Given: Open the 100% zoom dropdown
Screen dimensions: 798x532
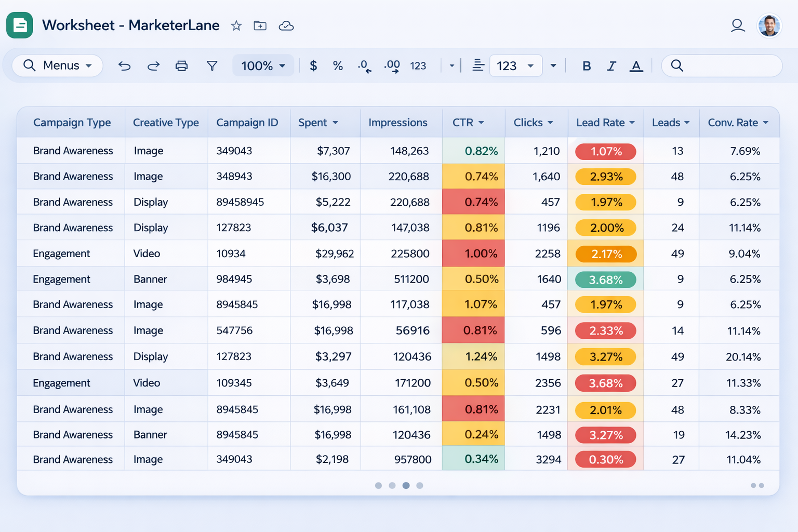Looking at the screenshot, I should (263, 65).
